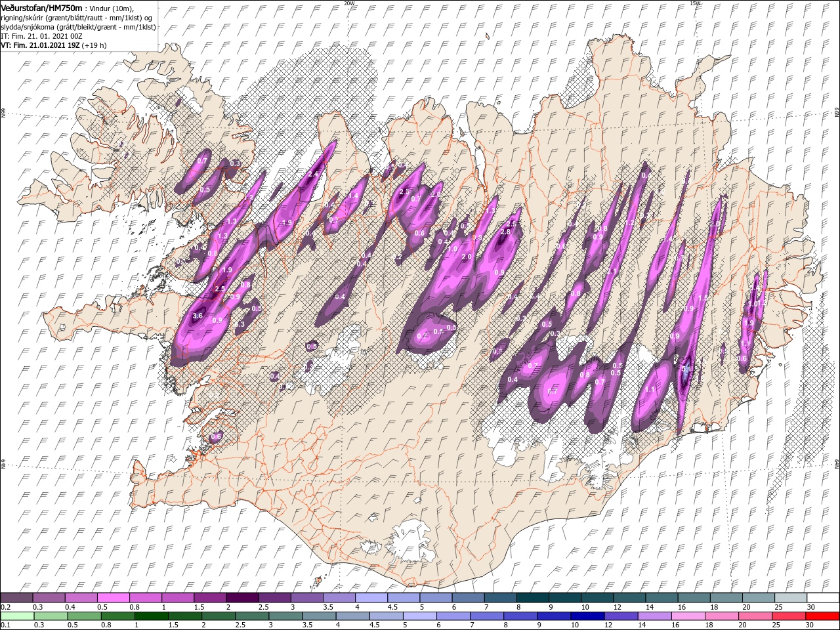Select snow scale swatch between 0.2 and 0.3

click(16, 597)
